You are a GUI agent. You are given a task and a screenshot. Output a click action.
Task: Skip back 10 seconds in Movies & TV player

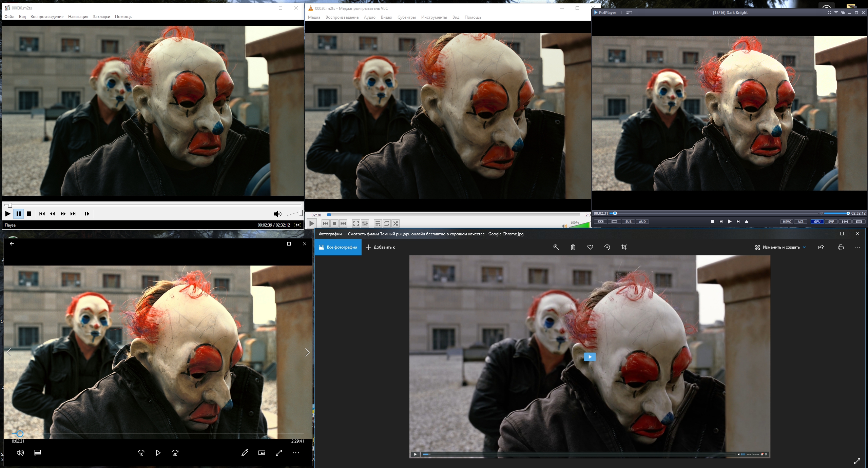pos(141,453)
